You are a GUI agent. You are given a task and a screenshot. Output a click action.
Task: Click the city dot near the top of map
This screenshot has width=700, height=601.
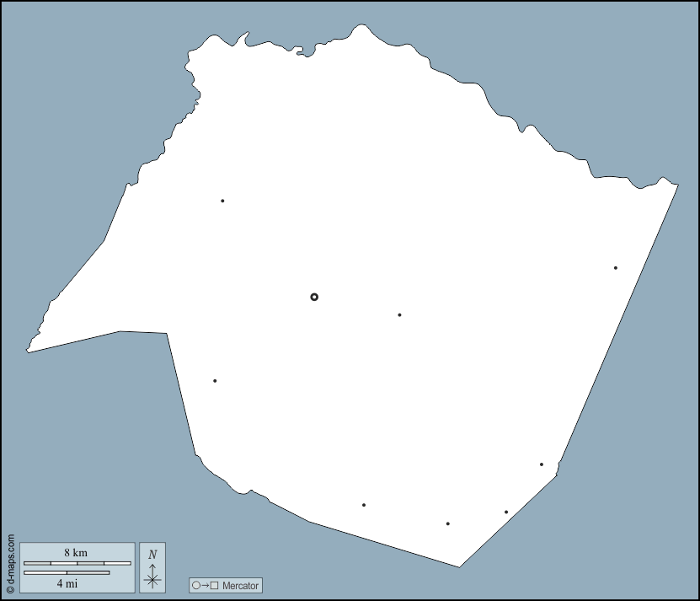(x=222, y=200)
